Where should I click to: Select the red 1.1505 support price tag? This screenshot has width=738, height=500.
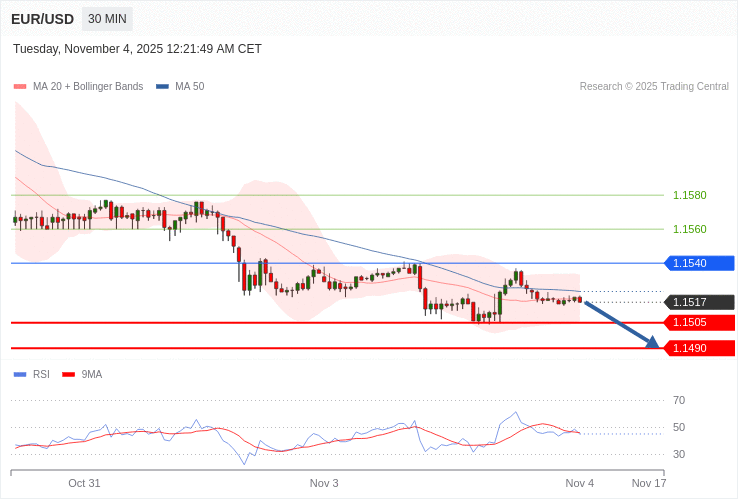(x=700, y=322)
